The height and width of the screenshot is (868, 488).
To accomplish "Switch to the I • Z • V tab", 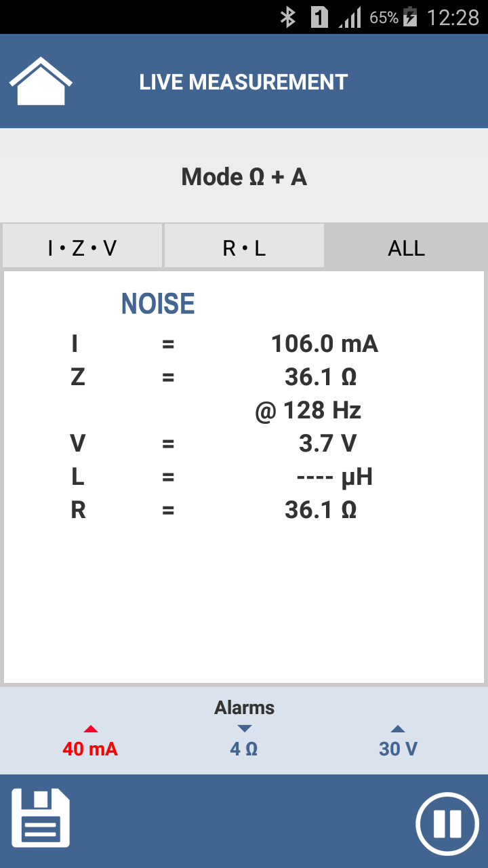I will (82, 248).
